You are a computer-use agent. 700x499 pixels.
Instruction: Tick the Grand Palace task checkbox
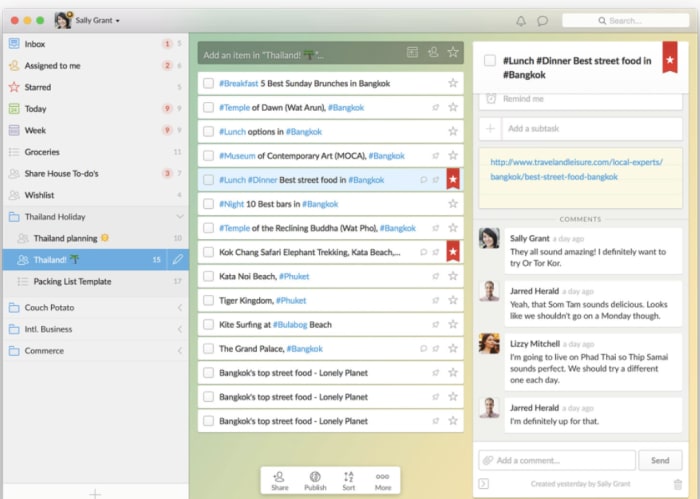tap(209, 349)
